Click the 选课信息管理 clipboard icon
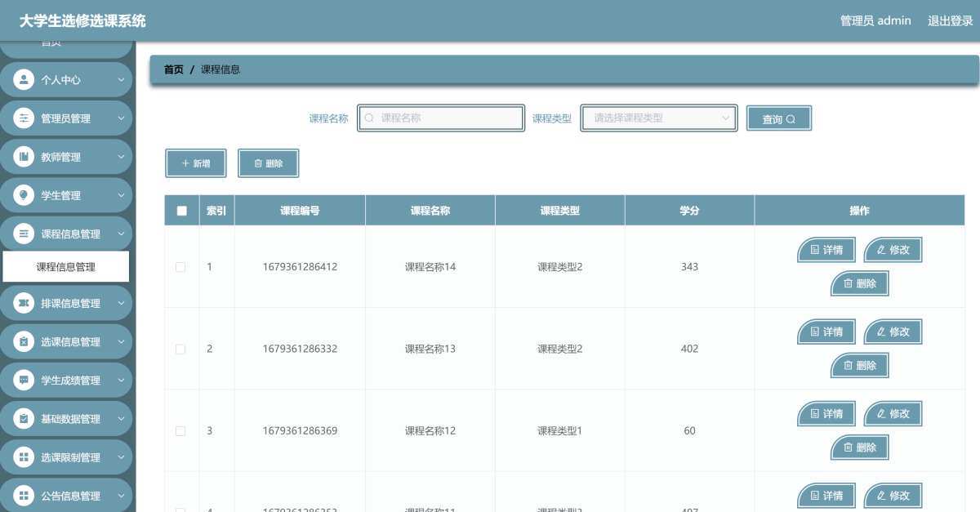This screenshot has height=512, width=980. click(x=24, y=341)
